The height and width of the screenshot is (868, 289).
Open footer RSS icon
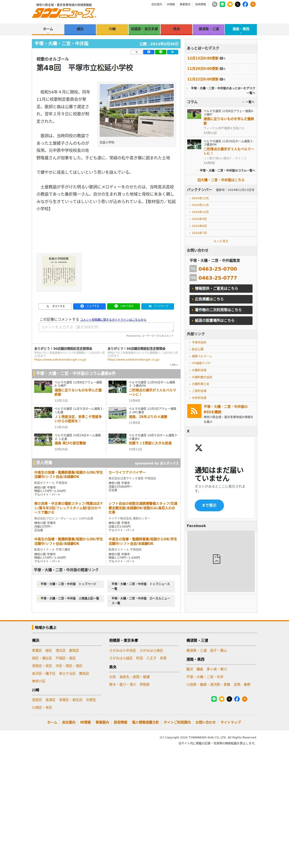coord(245,699)
